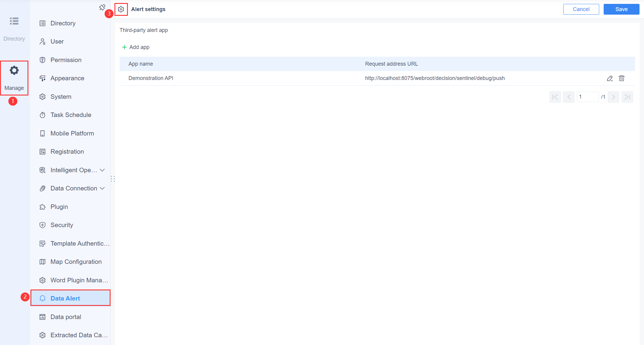Click the gear icon beside Alert settings

tap(121, 9)
